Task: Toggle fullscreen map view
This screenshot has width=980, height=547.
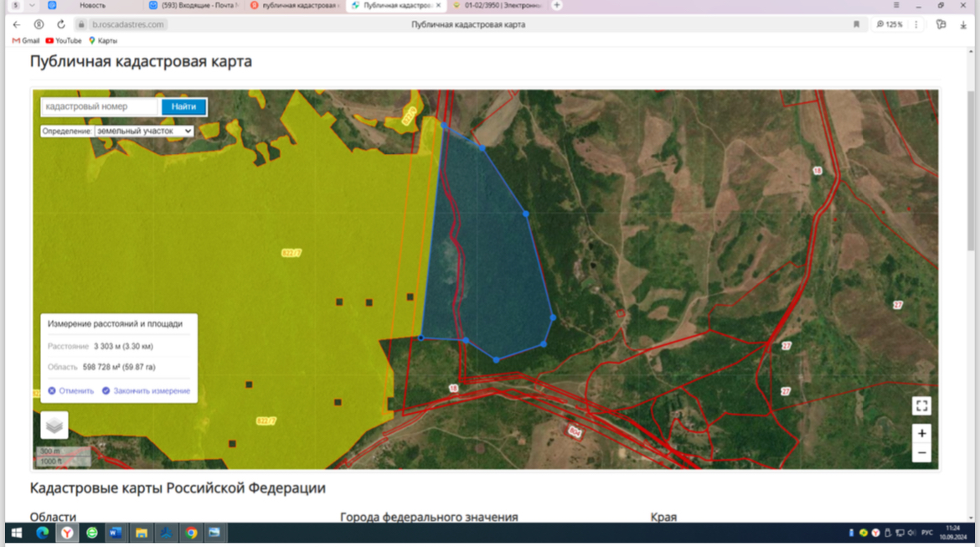Action: (x=921, y=406)
